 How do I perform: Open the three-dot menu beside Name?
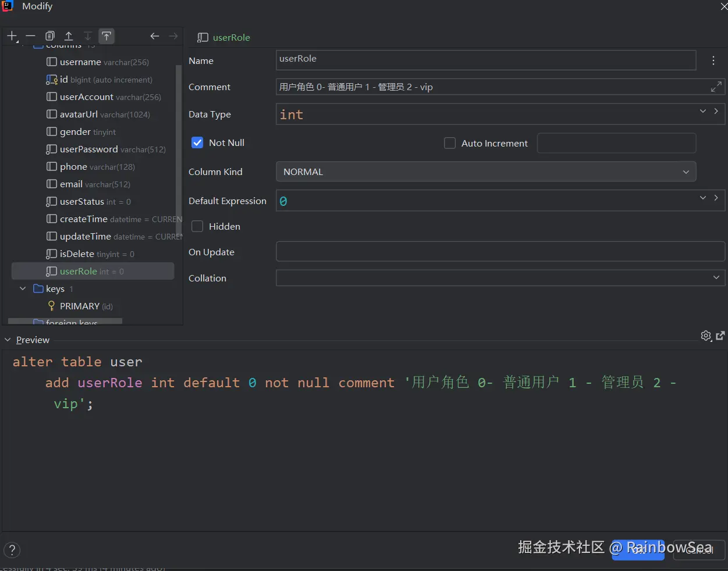click(713, 60)
